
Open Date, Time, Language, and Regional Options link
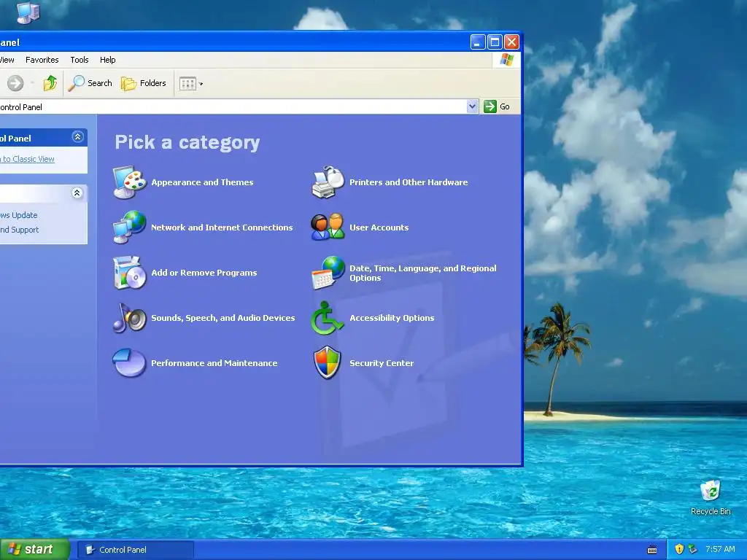point(423,273)
